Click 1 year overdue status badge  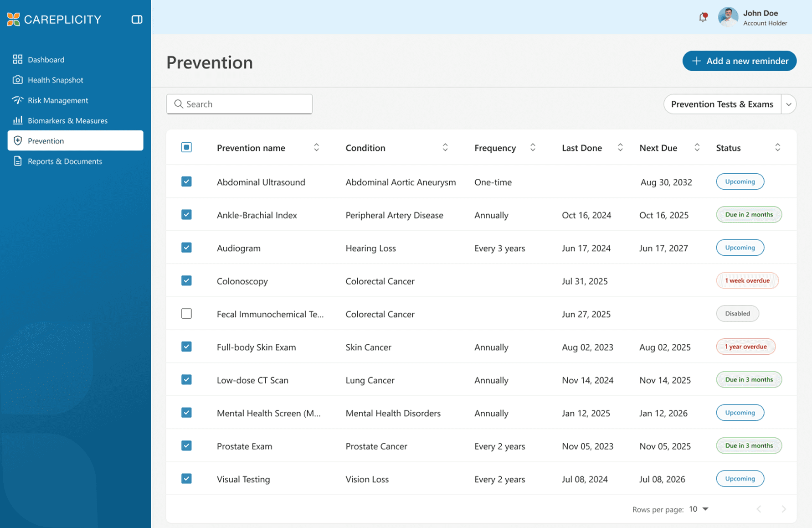[x=745, y=347]
